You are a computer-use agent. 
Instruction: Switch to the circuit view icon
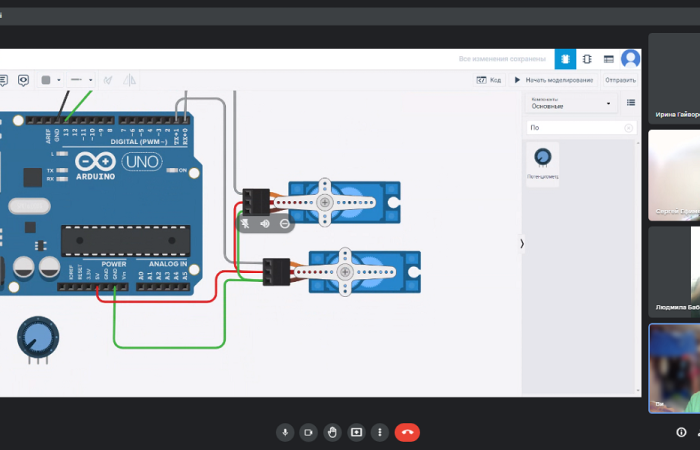(565, 59)
